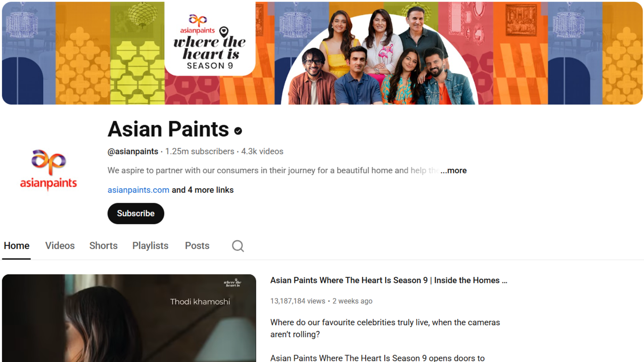Click the Asian Paints channel avatar logo

(49, 170)
